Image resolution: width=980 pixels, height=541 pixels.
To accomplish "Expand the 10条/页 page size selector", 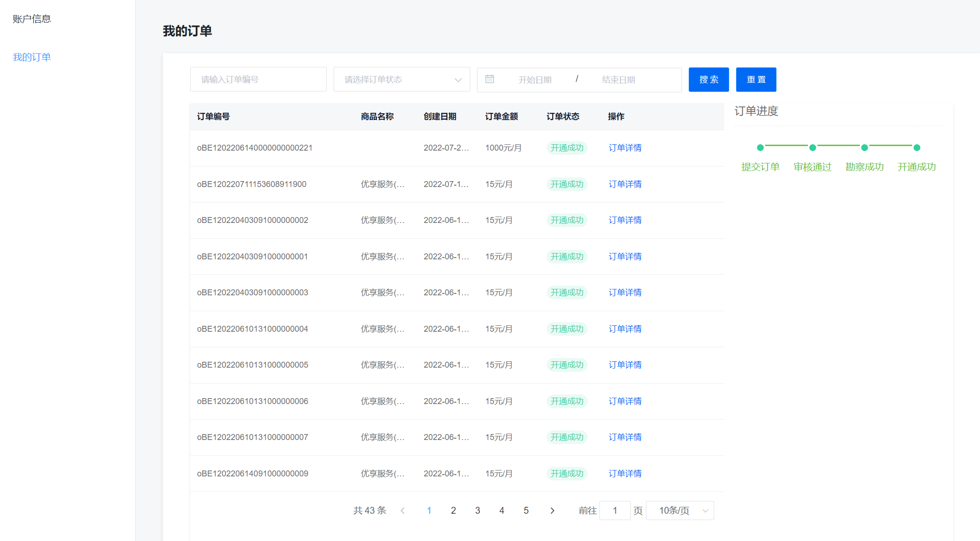I will click(x=680, y=511).
